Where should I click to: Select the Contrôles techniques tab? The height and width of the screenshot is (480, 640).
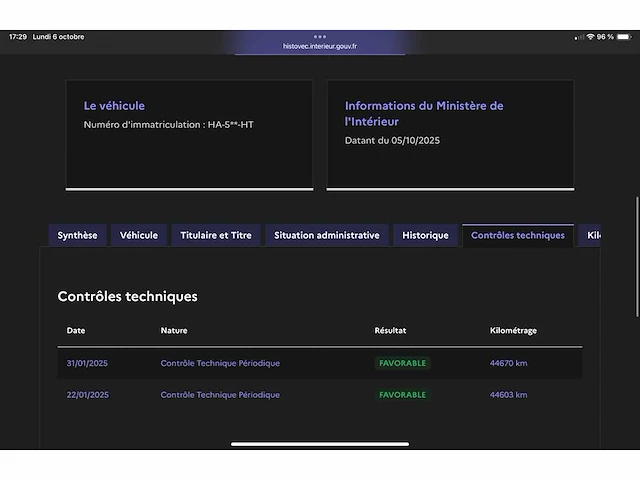(x=517, y=236)
